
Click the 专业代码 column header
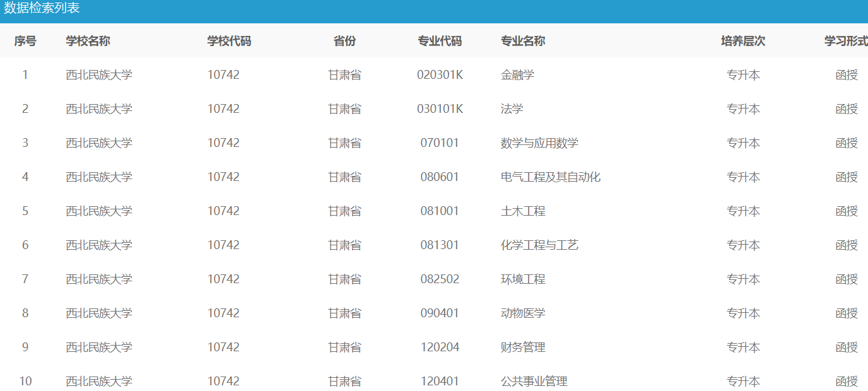pyautogui.click(x=440, y=41)
